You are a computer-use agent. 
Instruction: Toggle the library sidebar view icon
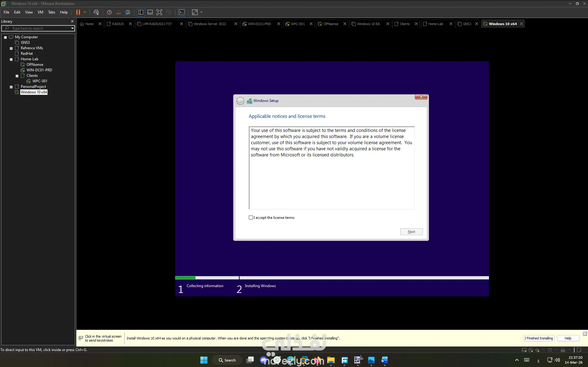click(x=141, y=12)
